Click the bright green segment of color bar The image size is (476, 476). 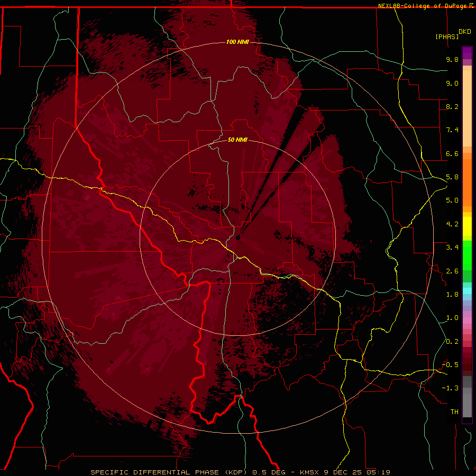[467, 255]
